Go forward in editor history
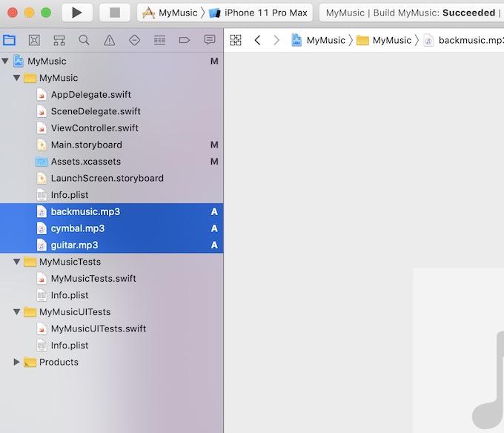Viewport: 504px width, 433px height. click(x=276, y=40)
